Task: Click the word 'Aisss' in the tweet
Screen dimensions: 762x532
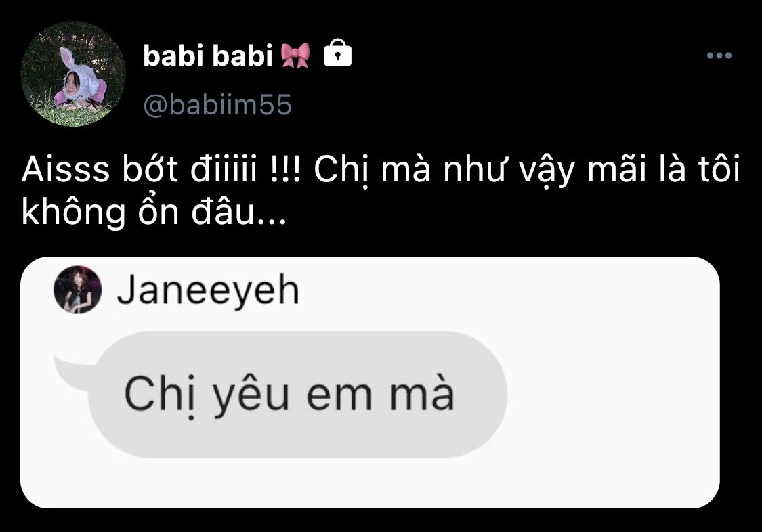Action: click(66, 169)
